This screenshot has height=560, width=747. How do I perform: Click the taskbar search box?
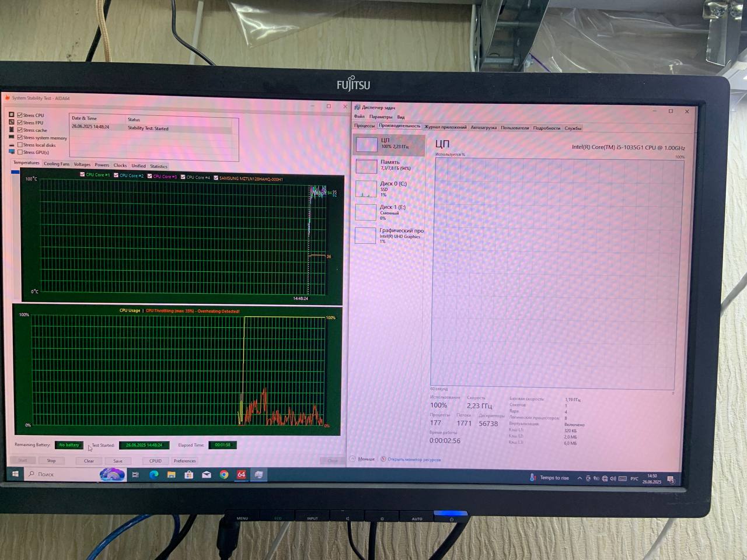(x=64, y=474)
